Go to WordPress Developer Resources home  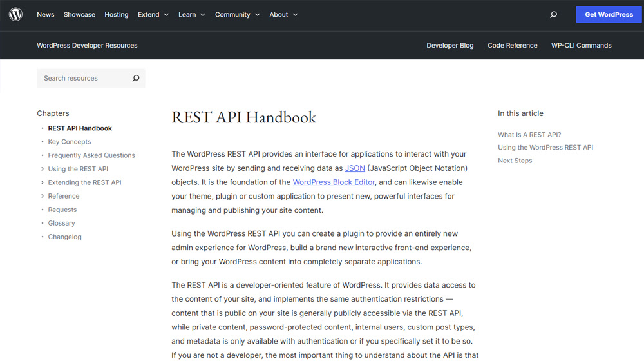click(87, 45)
